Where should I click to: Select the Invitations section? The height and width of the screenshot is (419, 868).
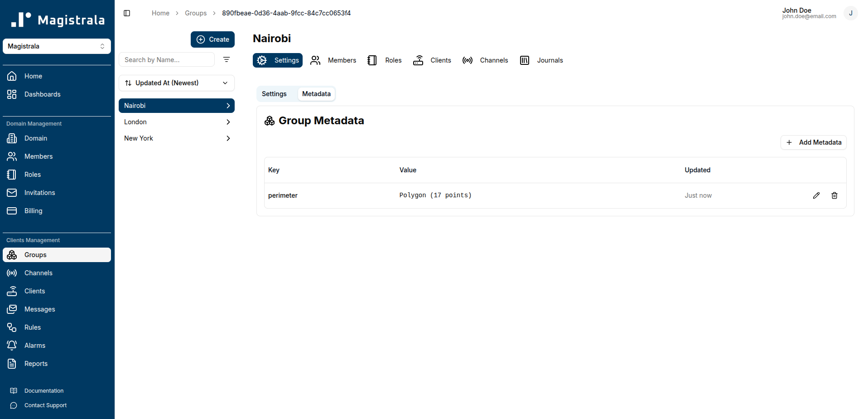click(40, 192)
